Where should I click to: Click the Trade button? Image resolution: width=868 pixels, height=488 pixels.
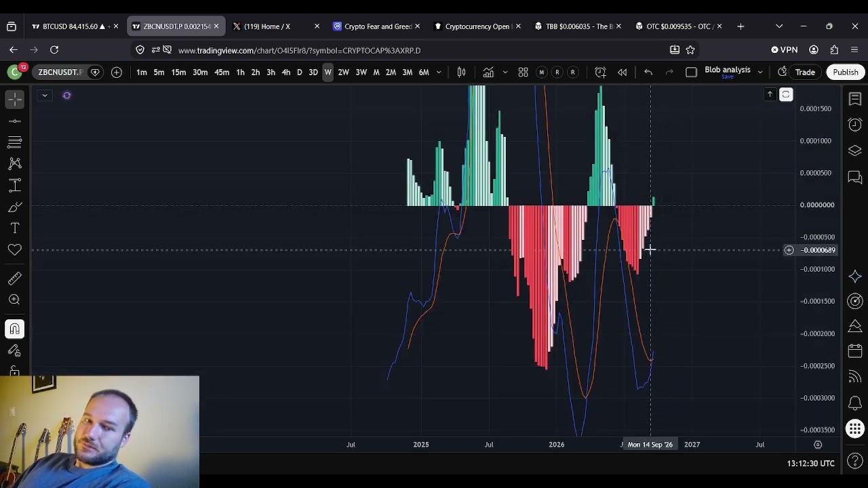click(x=805, y=72)
